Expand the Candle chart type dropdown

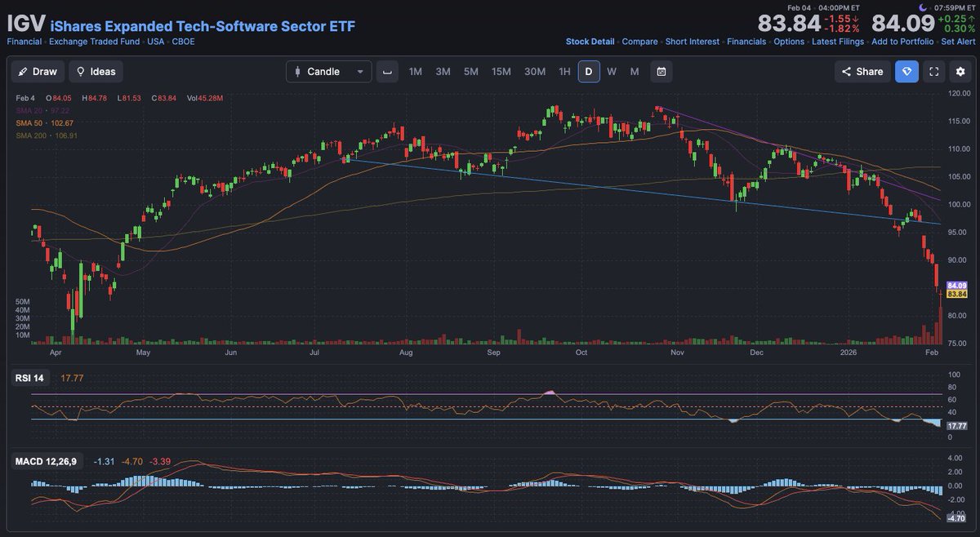[x=329, y=71]
